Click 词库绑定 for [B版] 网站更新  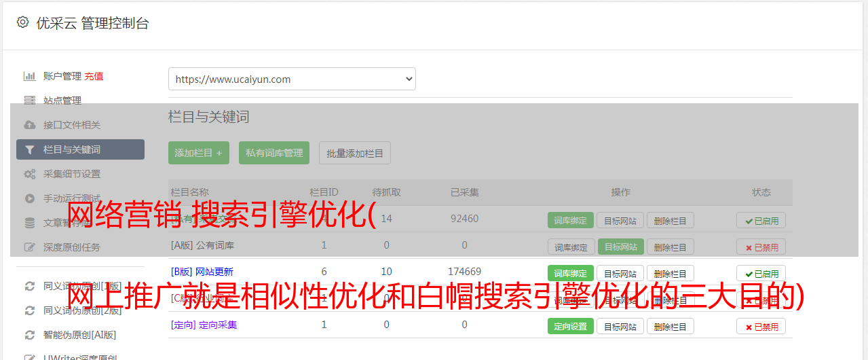(571, 273)
